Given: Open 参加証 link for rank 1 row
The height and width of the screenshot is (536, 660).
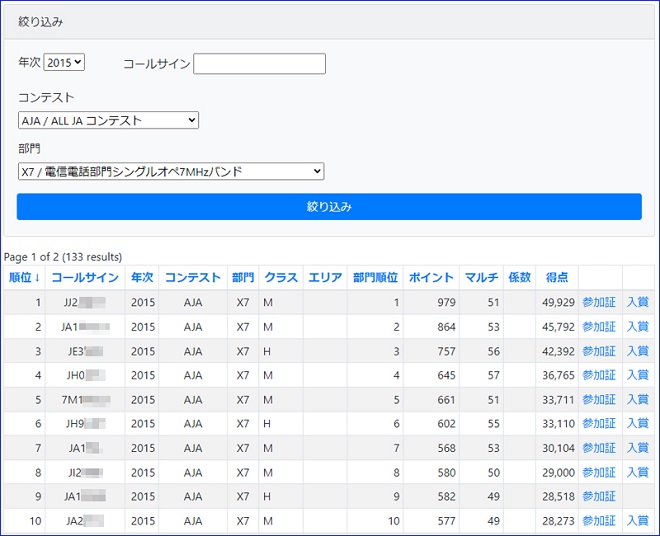Looking at the screenshot, I should pos(599,302).
